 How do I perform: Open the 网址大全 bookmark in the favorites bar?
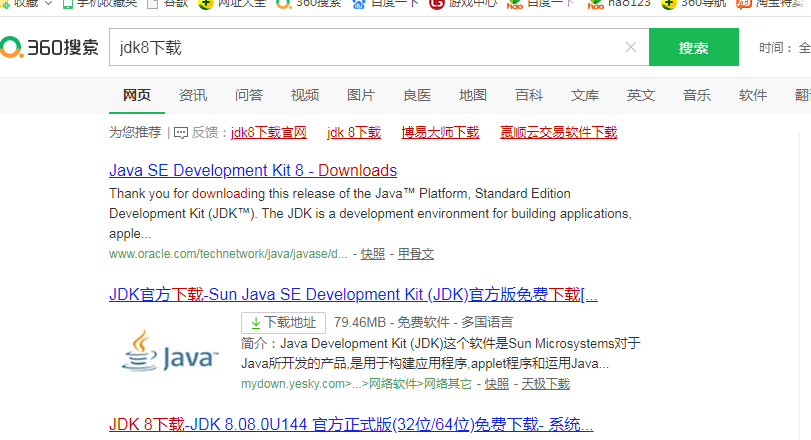[232, 4]
